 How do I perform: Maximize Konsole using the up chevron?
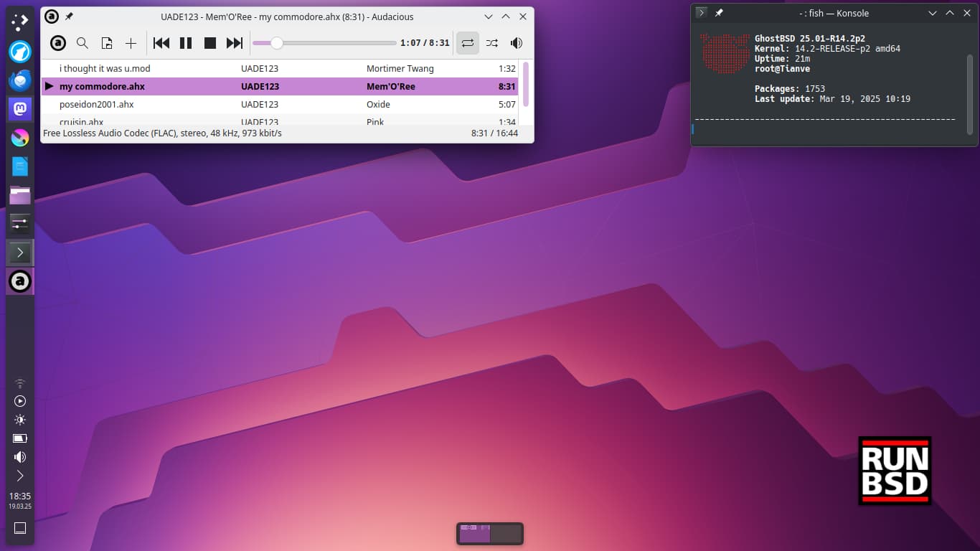point(950,13)
